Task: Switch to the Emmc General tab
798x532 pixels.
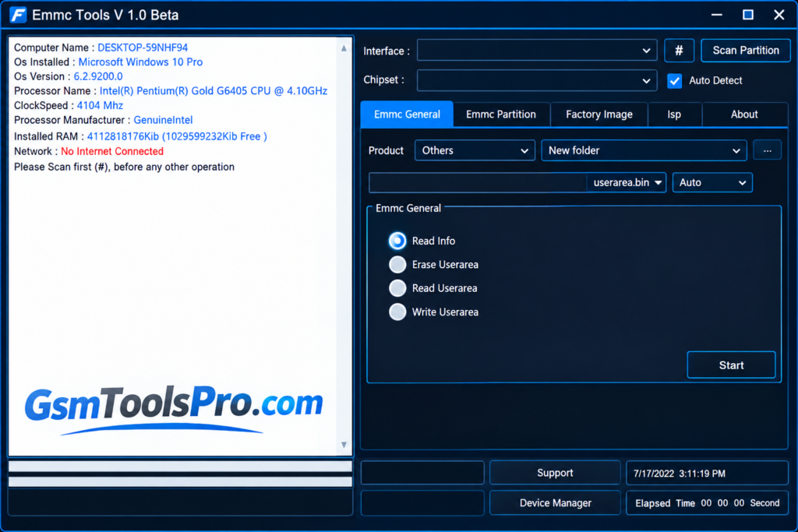Action: tap(407, 115)
